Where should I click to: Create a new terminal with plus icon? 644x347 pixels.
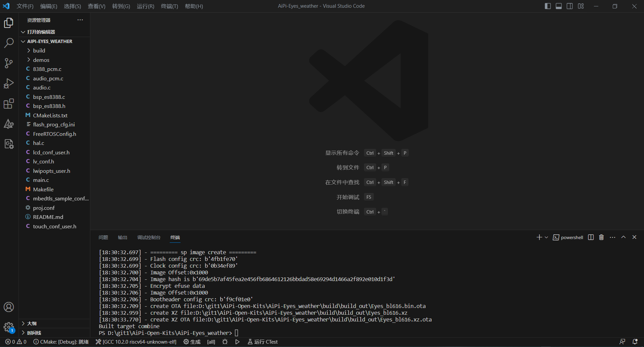click(x=539, y=237)
